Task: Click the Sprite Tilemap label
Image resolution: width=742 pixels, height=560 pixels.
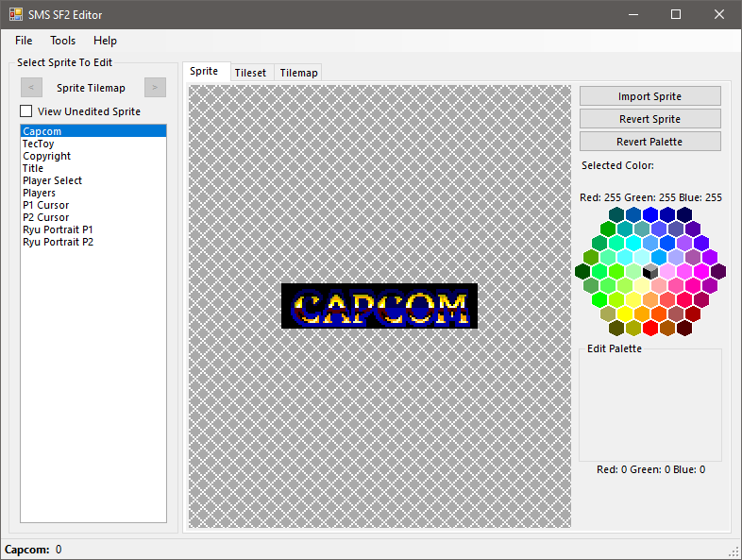Action: (91, 88)
